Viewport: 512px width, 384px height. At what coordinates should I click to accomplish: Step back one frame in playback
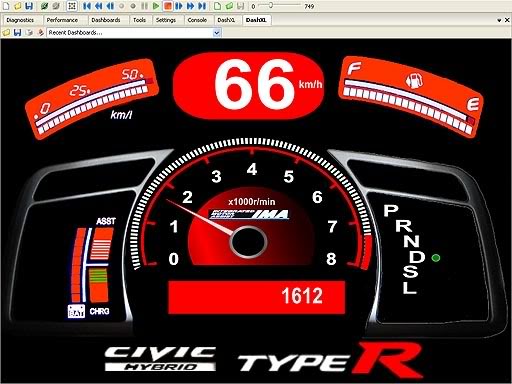click(x=110, y=6)
